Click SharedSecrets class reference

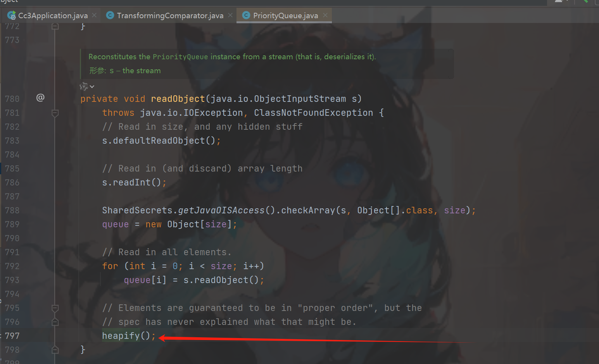click(x=137, y=210)
